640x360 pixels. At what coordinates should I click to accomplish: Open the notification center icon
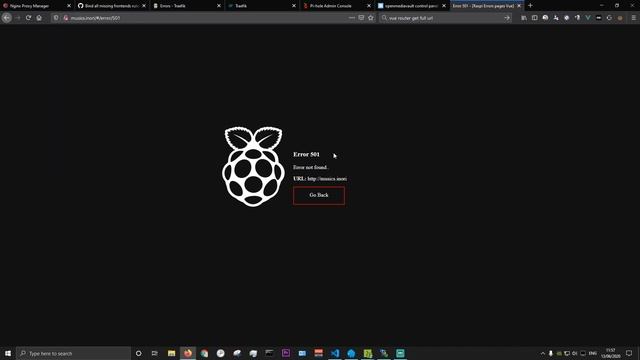(x=629, y=353)
